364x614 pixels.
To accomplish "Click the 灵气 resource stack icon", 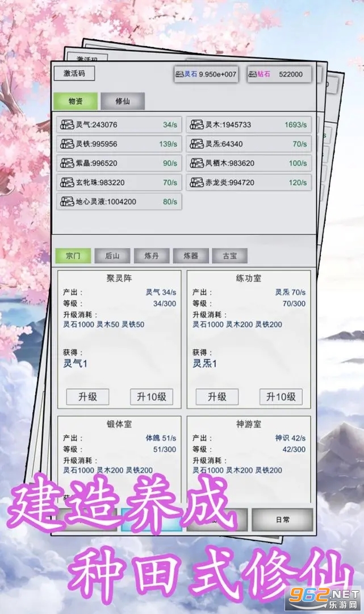I will click(67, 125).
